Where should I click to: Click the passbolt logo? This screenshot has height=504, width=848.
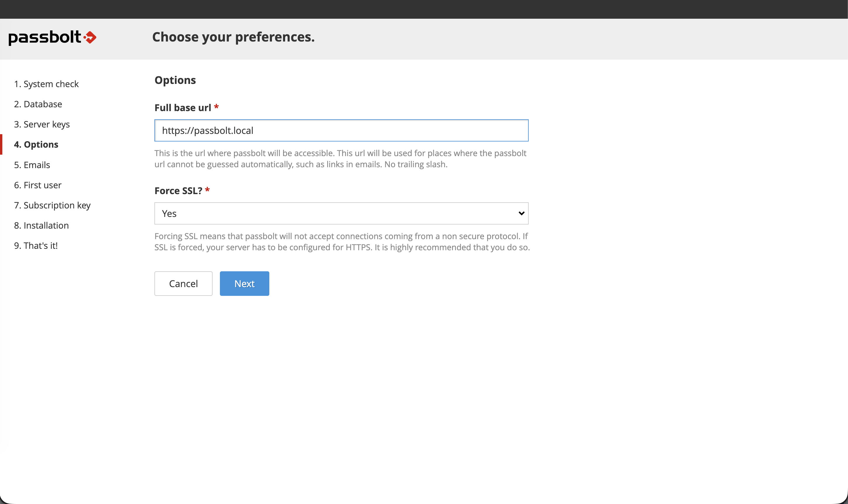[x=52, y=37]
